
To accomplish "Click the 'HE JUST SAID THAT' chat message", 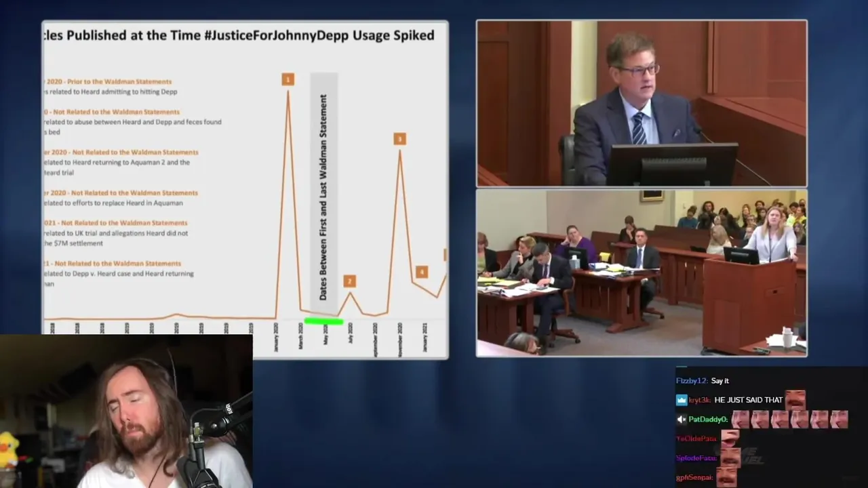I will click(749, 400).
